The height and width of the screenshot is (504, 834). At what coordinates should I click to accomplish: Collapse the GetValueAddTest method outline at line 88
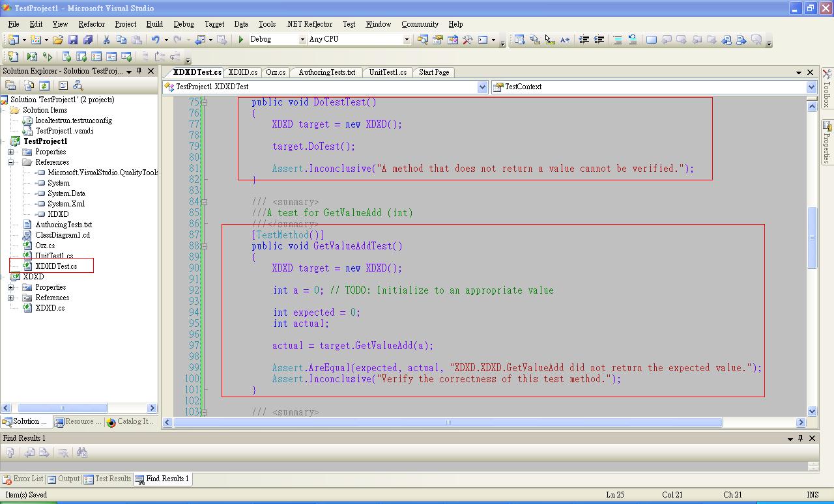coord(204,246)
